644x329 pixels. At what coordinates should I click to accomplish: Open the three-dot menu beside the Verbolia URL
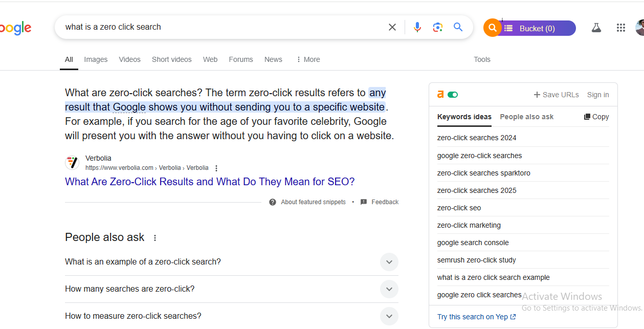pyautogui.click(x=216, y=168)
